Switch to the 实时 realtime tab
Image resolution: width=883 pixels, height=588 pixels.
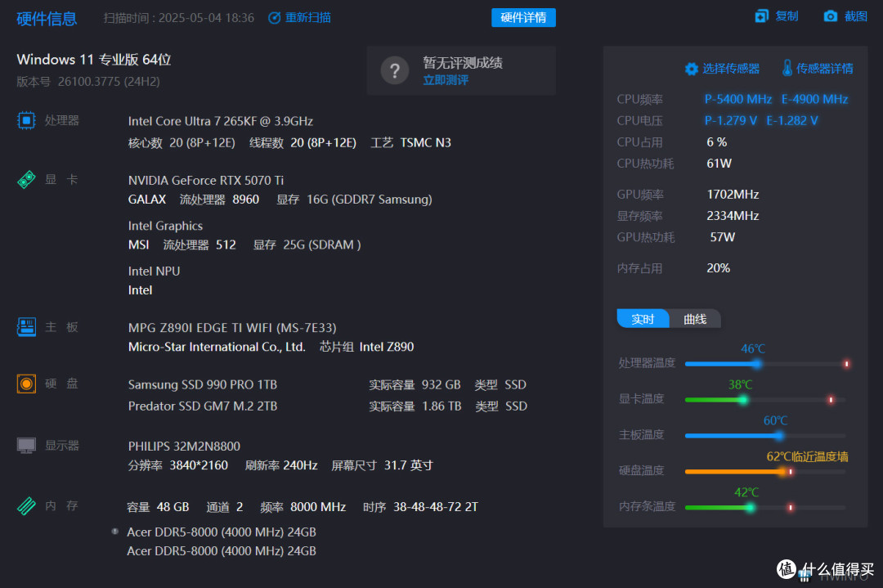click(x=643, y=319)
